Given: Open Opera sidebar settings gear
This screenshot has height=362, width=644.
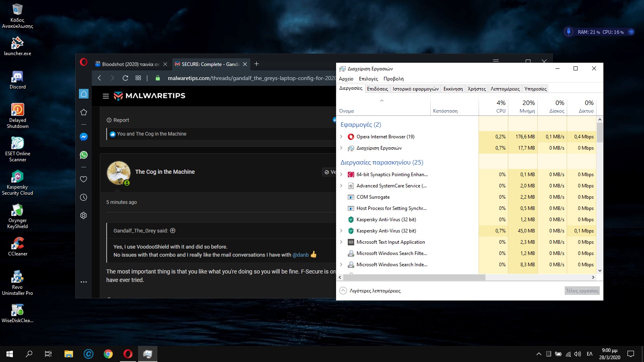Looking at the screenshot, I should tap(84, 215).
